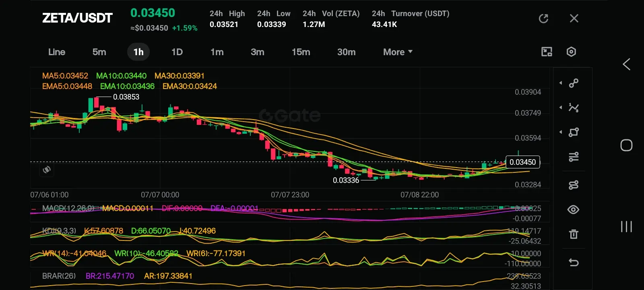Tap the 24h Low value 0.03339

272,25
